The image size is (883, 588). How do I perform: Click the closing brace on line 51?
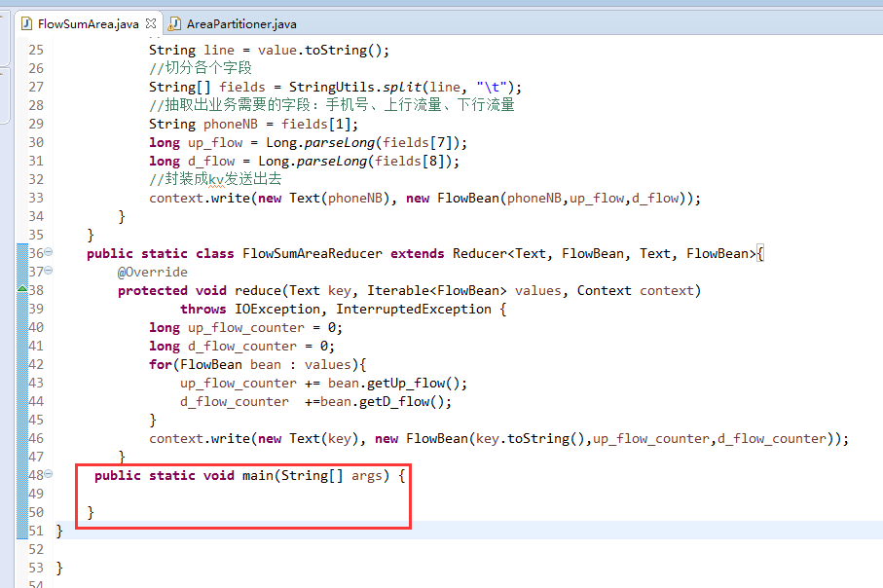(x=59, y=532)
